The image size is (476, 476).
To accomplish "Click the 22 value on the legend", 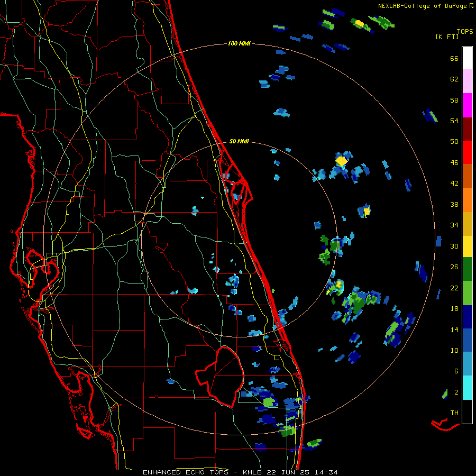I will tap(454, 288).
